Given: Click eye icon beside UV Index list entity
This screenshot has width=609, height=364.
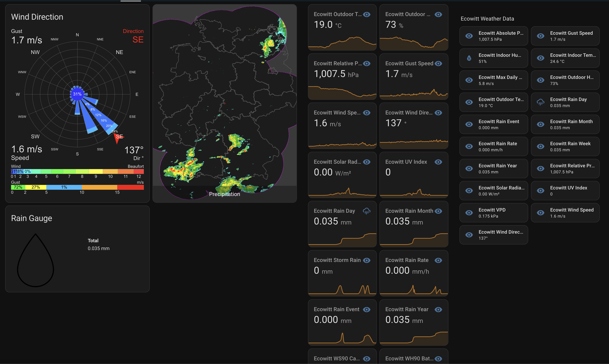Looking at the screenshot, I should [x=541, y=191].
